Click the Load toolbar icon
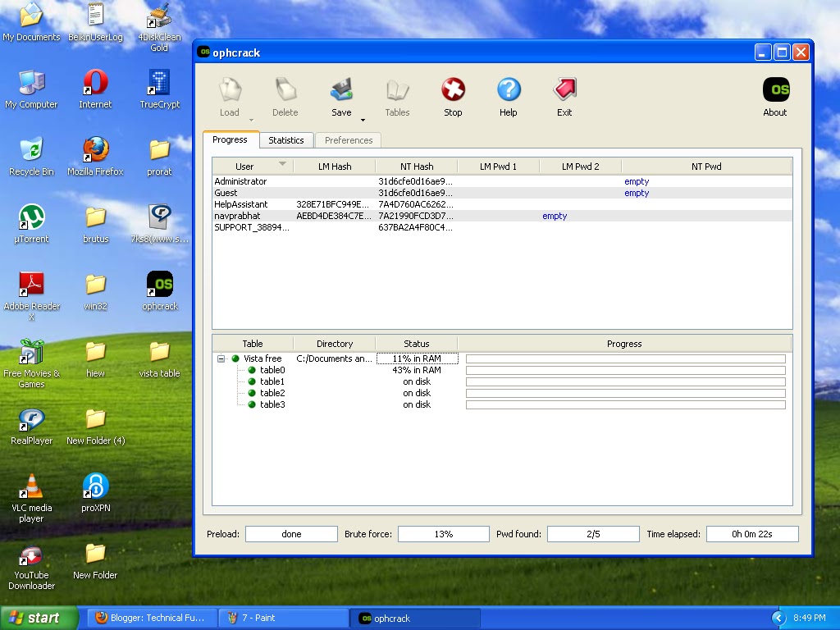The width and height of the screenshot is (840, 630). 230,97
